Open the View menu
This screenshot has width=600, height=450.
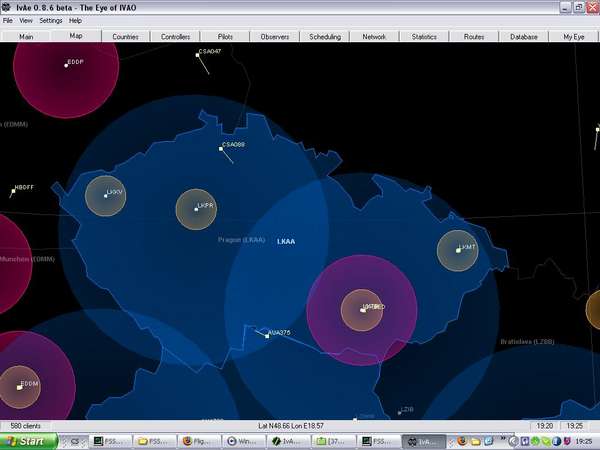(x=26, y=20)
